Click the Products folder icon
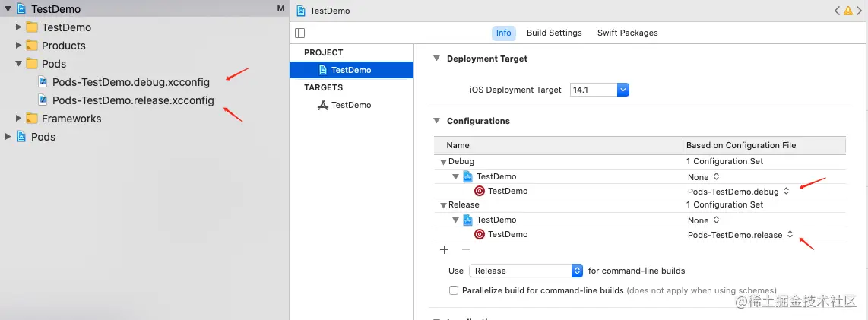 pyautogui.click(x=32, y=46)
